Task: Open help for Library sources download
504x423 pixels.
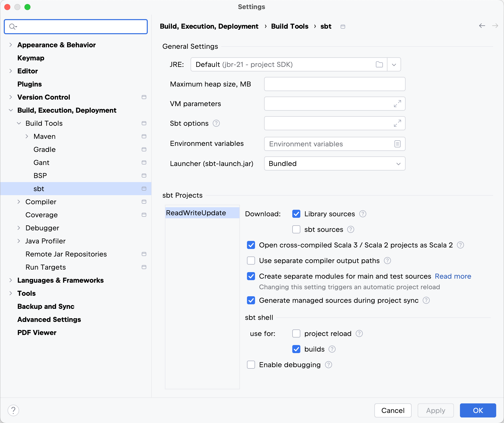Action: (363, 214)
